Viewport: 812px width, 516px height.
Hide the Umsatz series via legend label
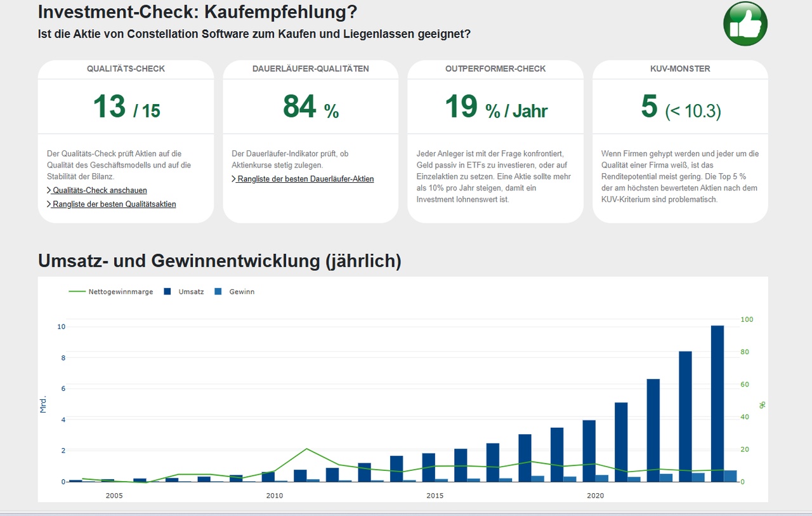(x=191, y=292)
